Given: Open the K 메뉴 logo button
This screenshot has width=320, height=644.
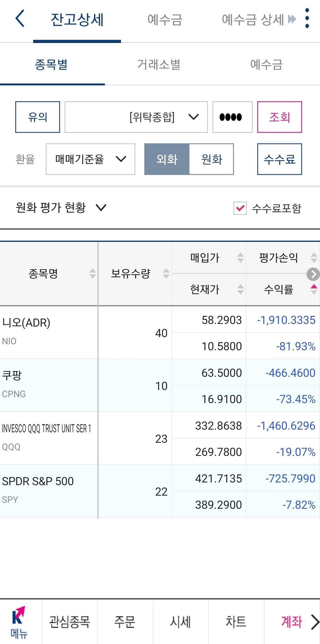Looking at the screenshot, I should pyautogui.click(x=19, y=622).
